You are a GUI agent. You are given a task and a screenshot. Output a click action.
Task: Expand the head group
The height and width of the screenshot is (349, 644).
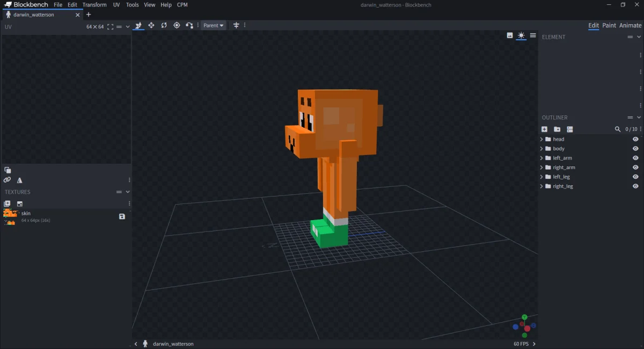541,139
